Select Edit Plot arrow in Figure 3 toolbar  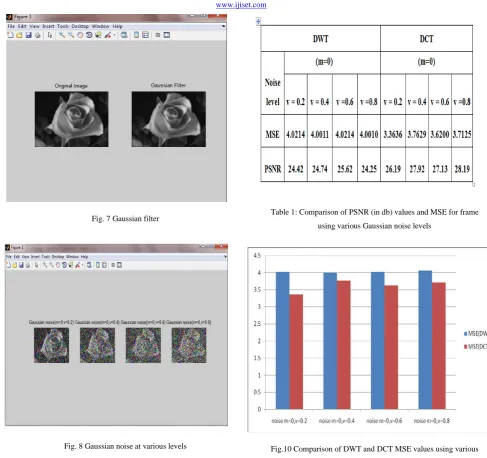coord(50,35)
